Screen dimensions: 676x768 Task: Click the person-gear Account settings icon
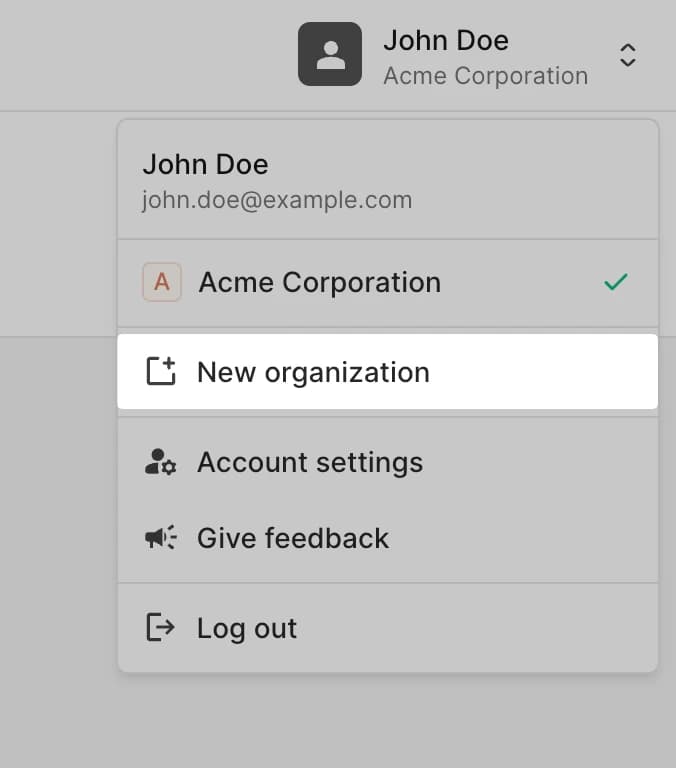160,462
